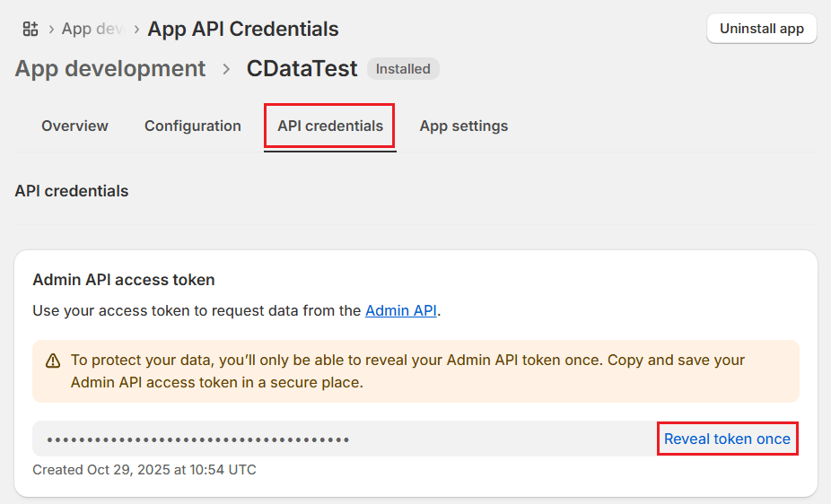831x504 pixels.
Task: Click the API credentials section heading
Action: coord(72,191)
